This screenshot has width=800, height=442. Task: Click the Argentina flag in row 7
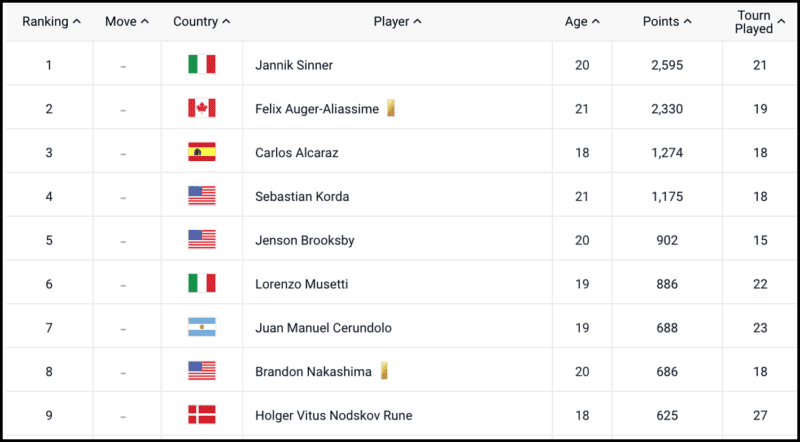[x=202, y=327]
